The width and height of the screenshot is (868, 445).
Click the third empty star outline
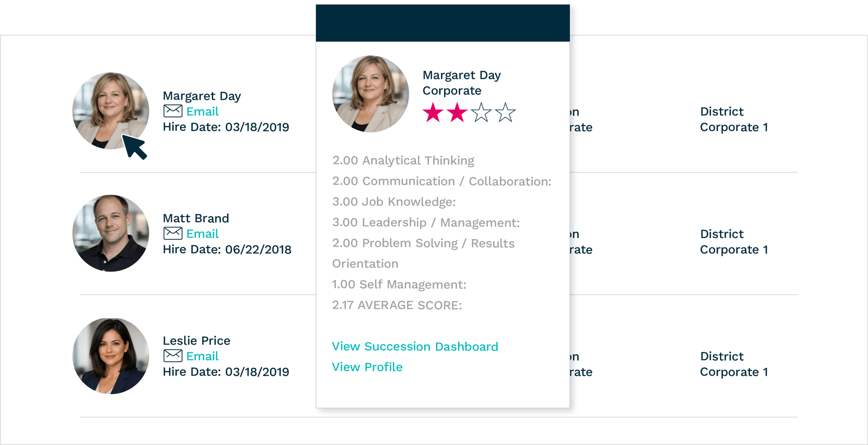click(x=481, y=112)
